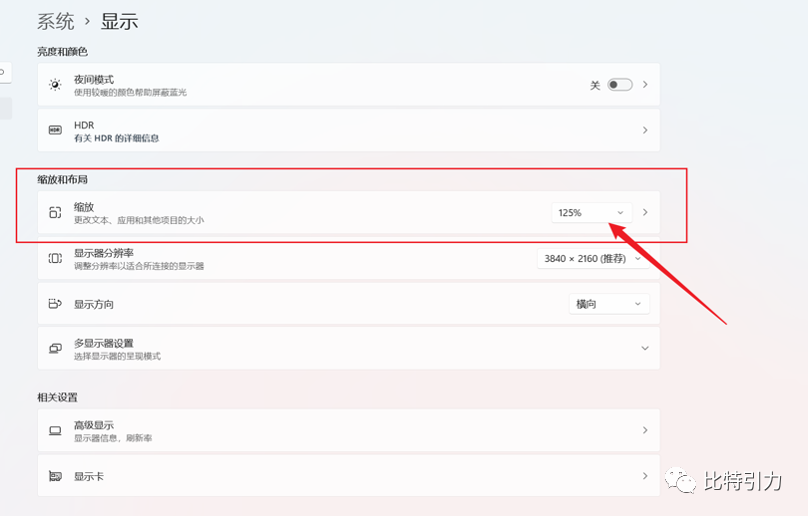Screen dimensions: 808x516
Task: Click the multiple displays icon
Action: [x=55, y=349]
